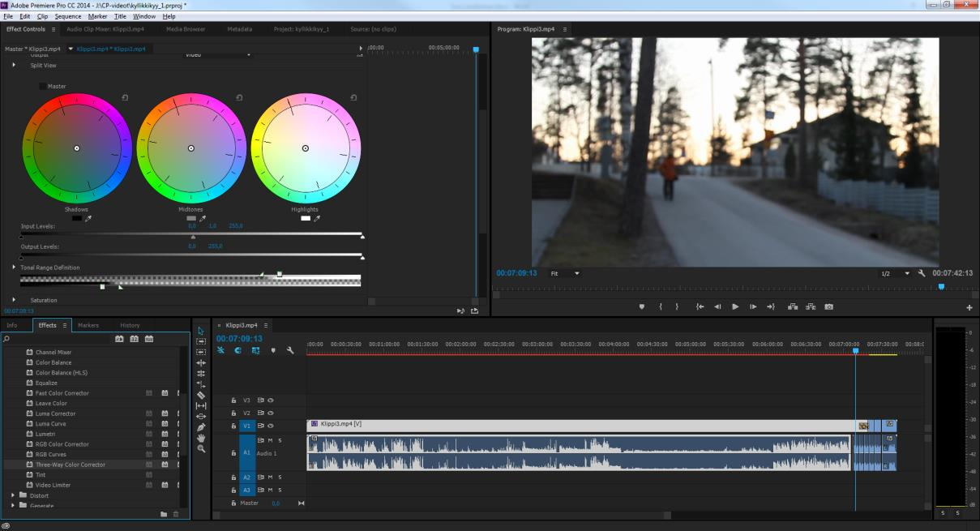Toggle Linked Selection in timeline

255,350
